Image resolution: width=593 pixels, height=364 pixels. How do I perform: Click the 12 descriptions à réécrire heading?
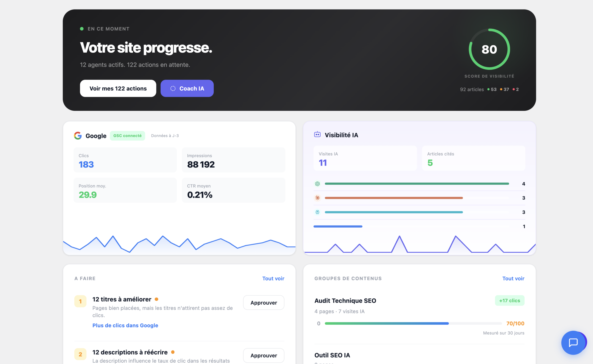[x=130, y=352]
